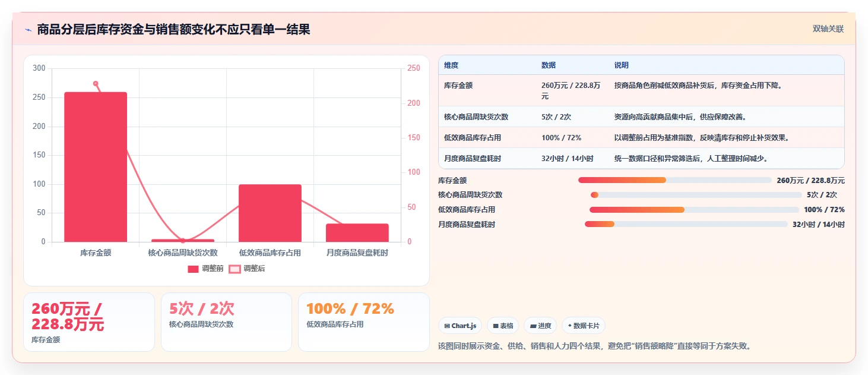Click the progress value 32小时 / 14小时
Screen dimensions: 868x375
[819, 225]
